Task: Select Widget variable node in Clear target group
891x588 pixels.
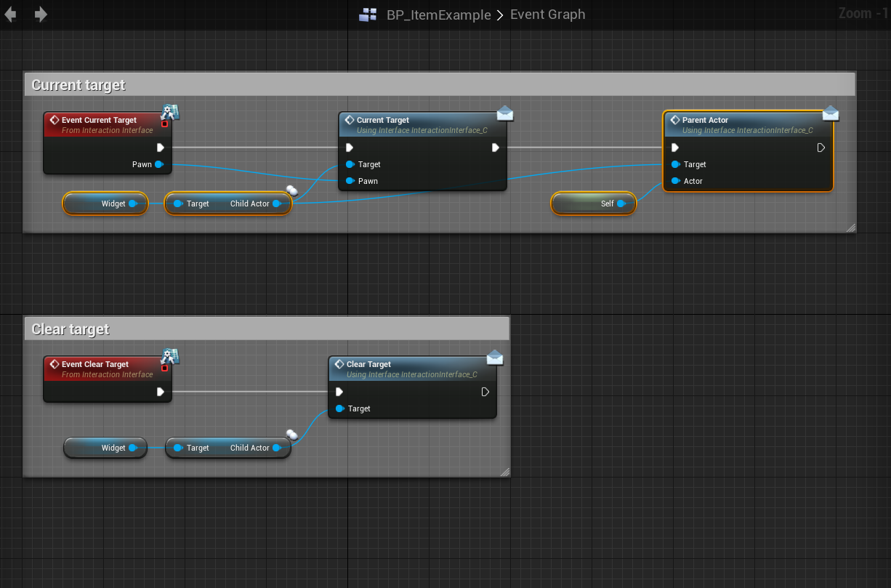Action: (105, 448)
